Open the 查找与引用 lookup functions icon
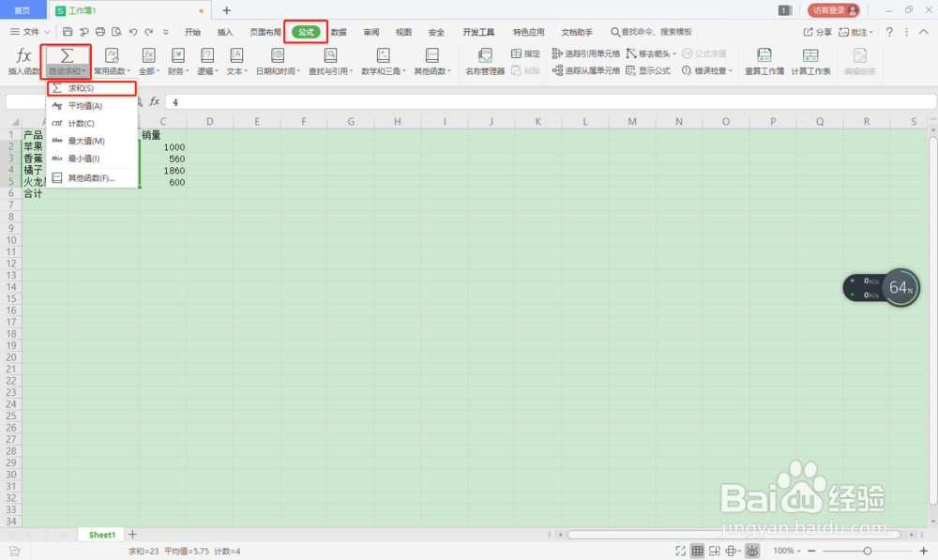 click(330, 55)
